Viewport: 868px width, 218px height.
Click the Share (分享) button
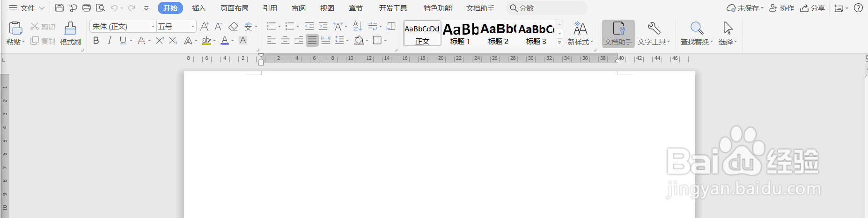[x=813, y=8]
